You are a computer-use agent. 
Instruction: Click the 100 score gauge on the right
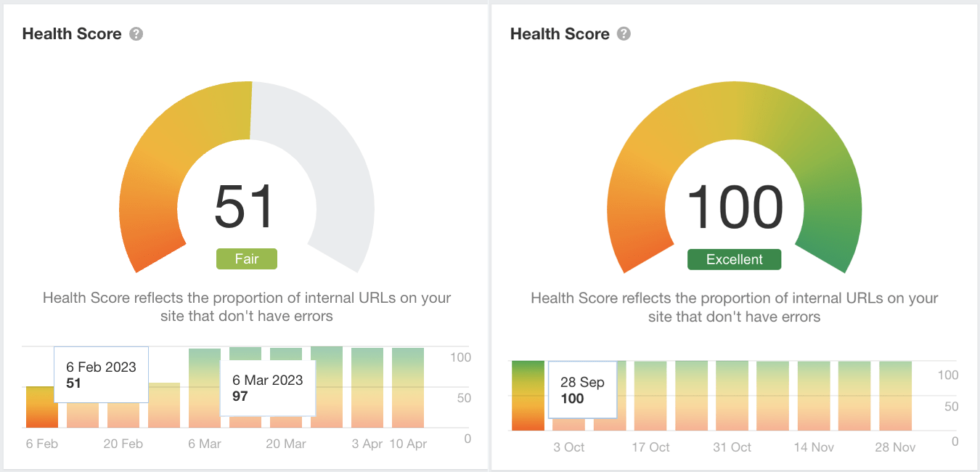pos(734,208)
